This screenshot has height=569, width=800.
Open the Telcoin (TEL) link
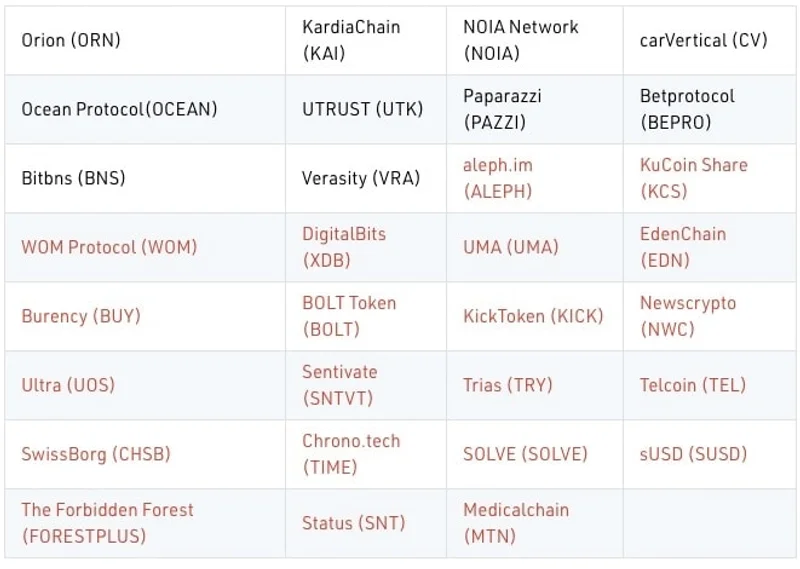693,385
